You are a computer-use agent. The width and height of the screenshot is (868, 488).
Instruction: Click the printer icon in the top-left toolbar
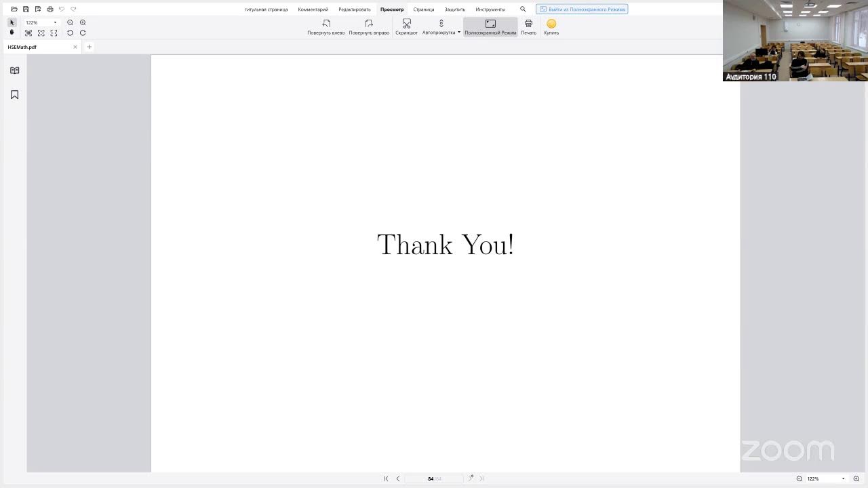[50, 9]
